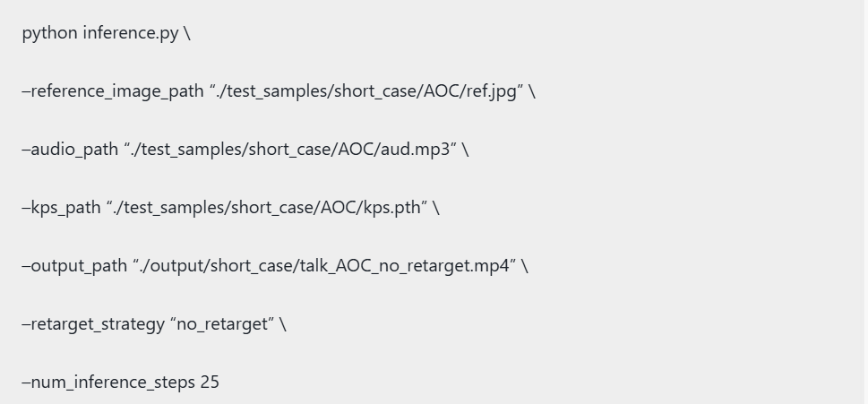Click the kps.pth file path string
Viewport: 868px width, 404px height.
pyautogui.click(x=268, y=208)
